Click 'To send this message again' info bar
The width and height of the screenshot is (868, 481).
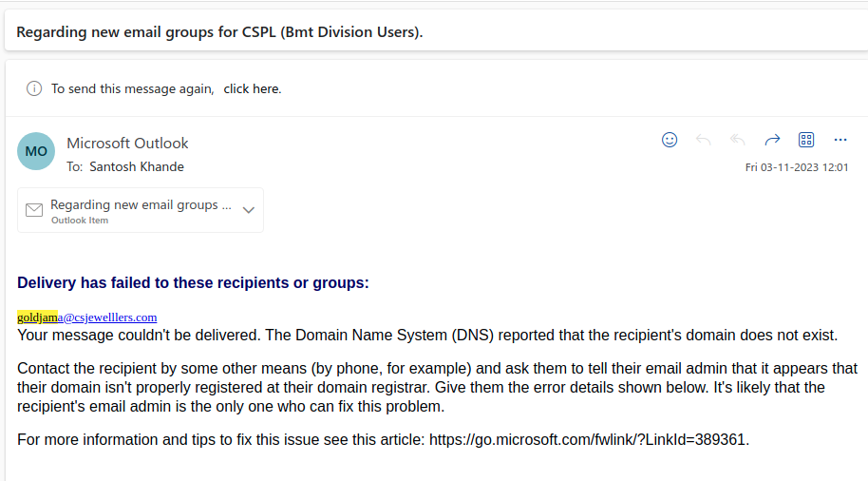click(437, 88)
